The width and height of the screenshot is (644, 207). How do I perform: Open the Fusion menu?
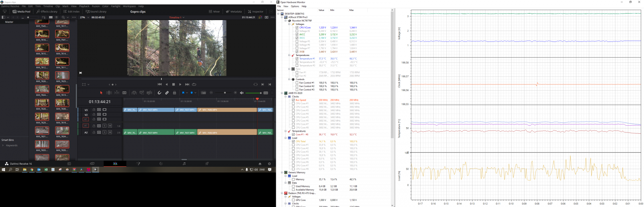coord(95,6)
